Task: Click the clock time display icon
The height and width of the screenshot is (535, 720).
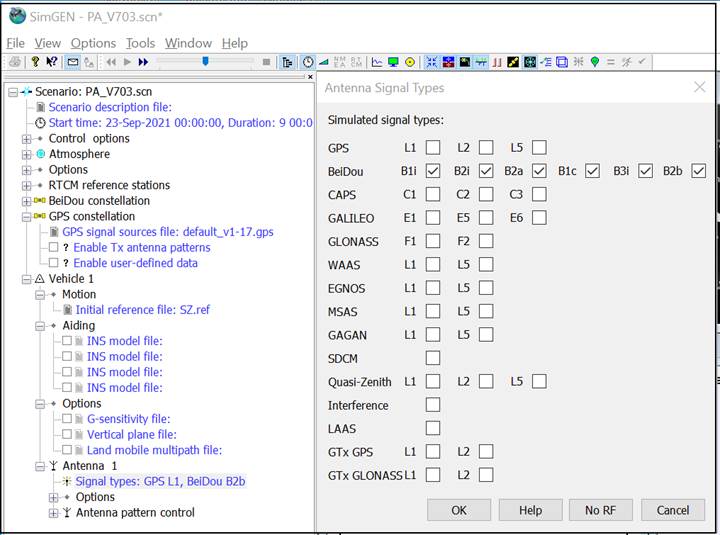Action: click(308, 62)
